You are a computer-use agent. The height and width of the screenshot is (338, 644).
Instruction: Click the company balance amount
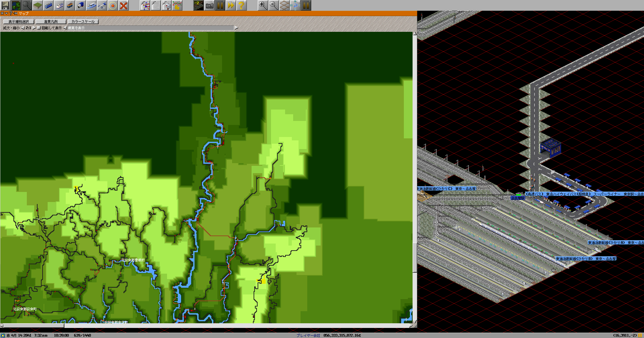[x=342, y=335]
